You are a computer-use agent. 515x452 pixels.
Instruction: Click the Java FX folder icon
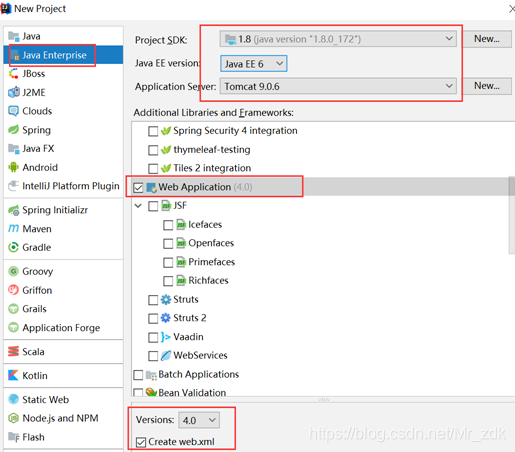(14, 148)
